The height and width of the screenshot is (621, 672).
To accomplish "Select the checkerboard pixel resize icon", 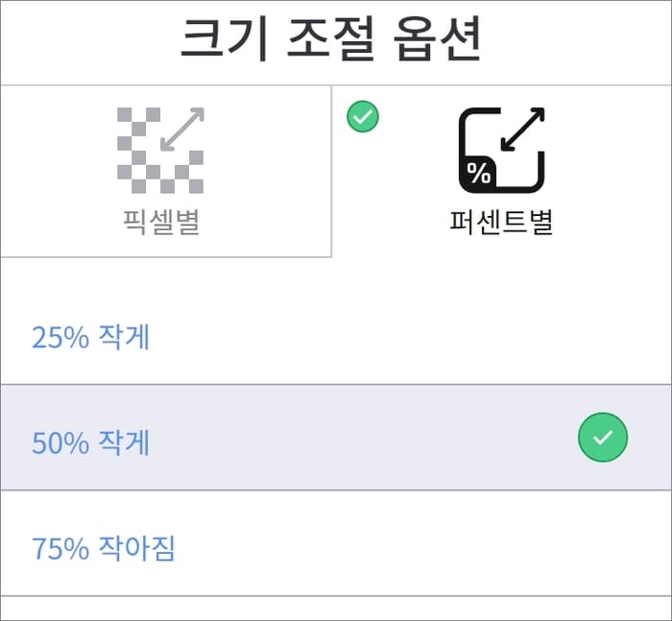I will click(x=160, y=150).
